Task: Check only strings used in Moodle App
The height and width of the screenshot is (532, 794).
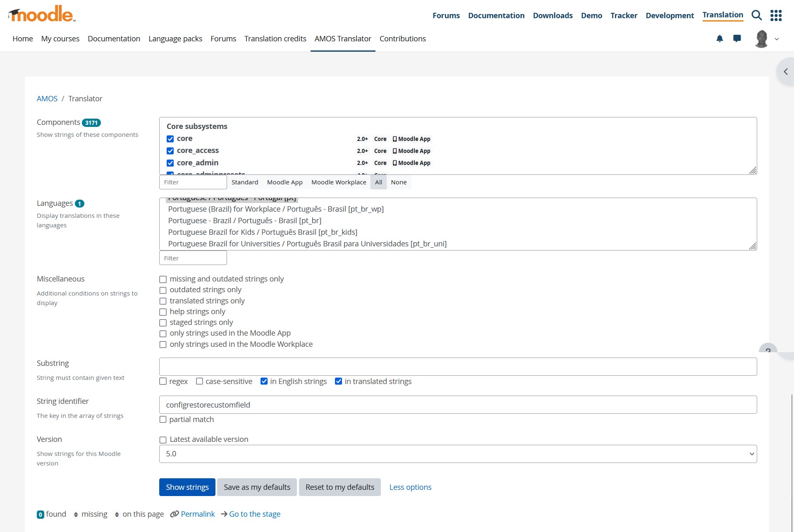Action: pyautogui.click(x=163, y=334)
